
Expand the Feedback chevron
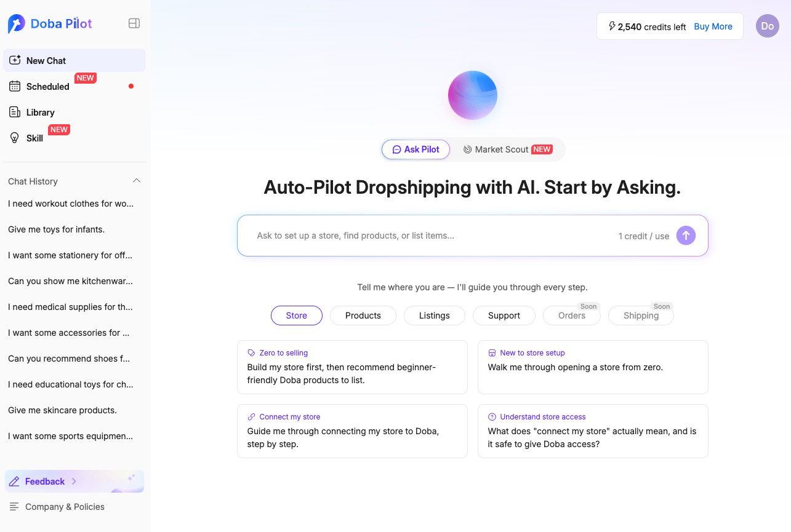click(x=74, y=482)
